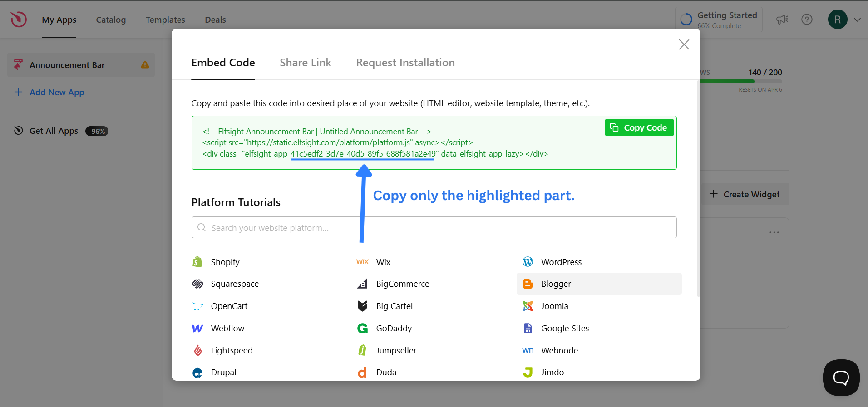This screenshot has height=407, width=868.
Task: Open the Getting Started progress panel
Action: click(x=719, y=20)
